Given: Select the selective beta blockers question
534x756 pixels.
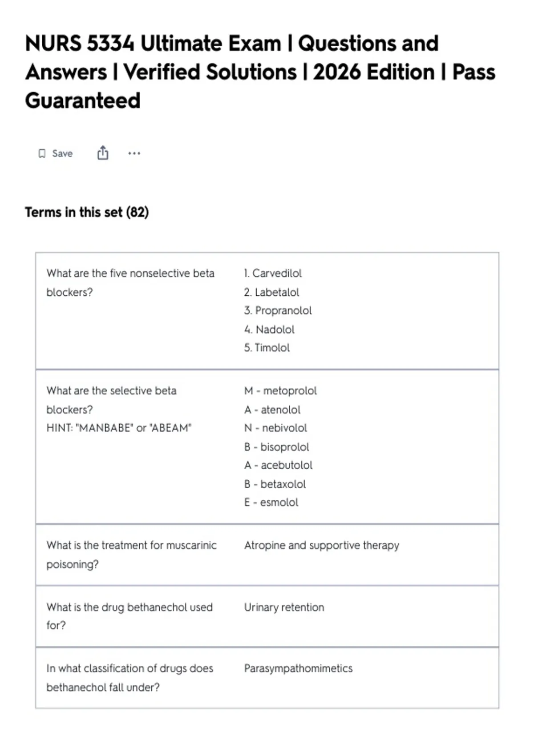Looking at the screenshot, I should point(111,400).
